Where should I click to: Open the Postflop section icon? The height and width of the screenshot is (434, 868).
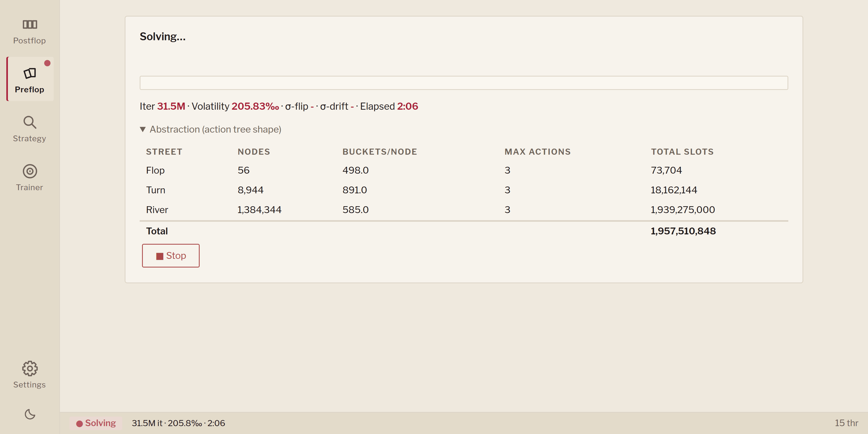tap(30, 24)
